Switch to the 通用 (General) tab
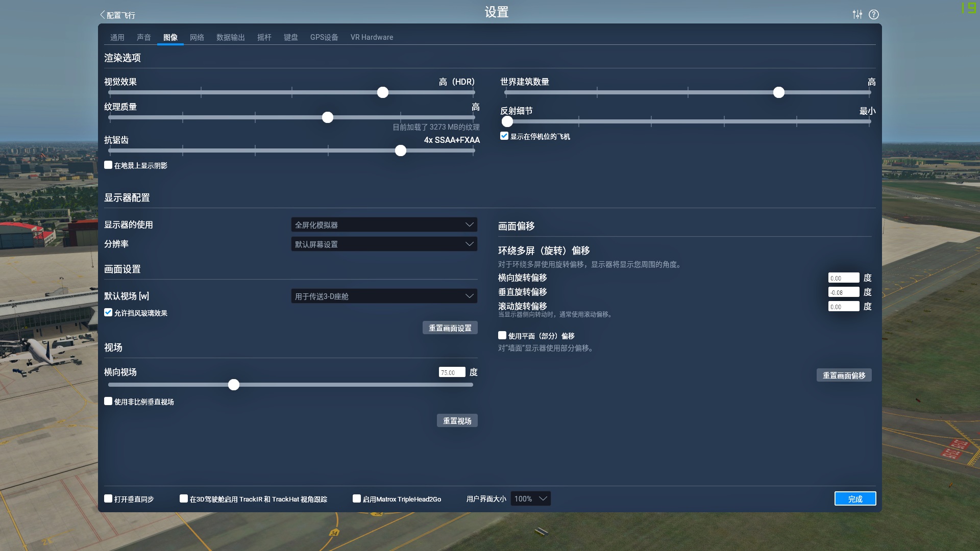This screenshot has width=980, height=551. coord(117,36)
